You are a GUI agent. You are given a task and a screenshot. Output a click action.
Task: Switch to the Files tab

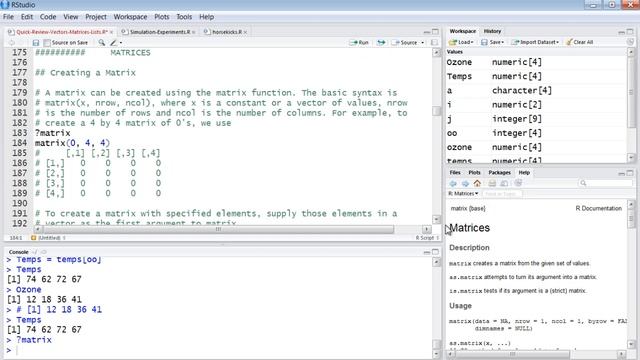[x=455, y=173]
